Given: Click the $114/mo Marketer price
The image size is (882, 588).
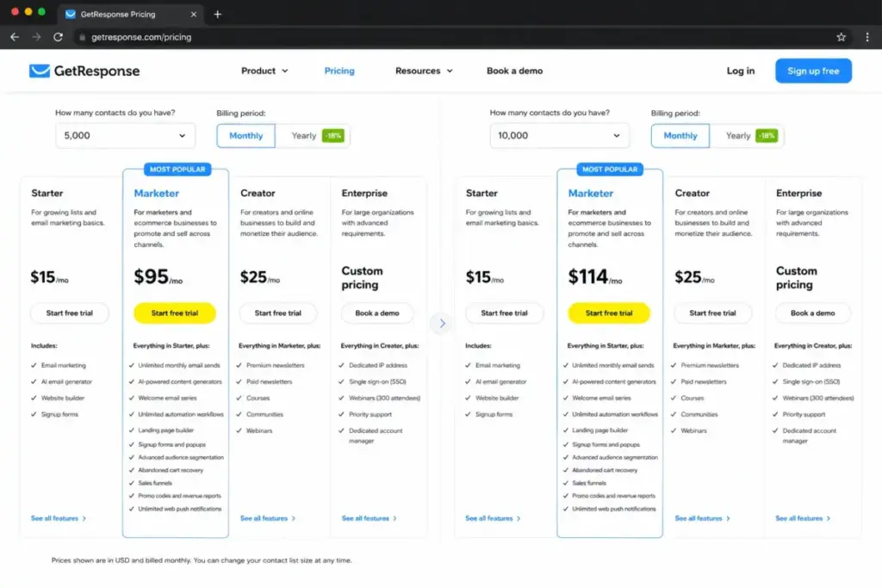Looking at the screenshot, I should click(x=595, y=276).
